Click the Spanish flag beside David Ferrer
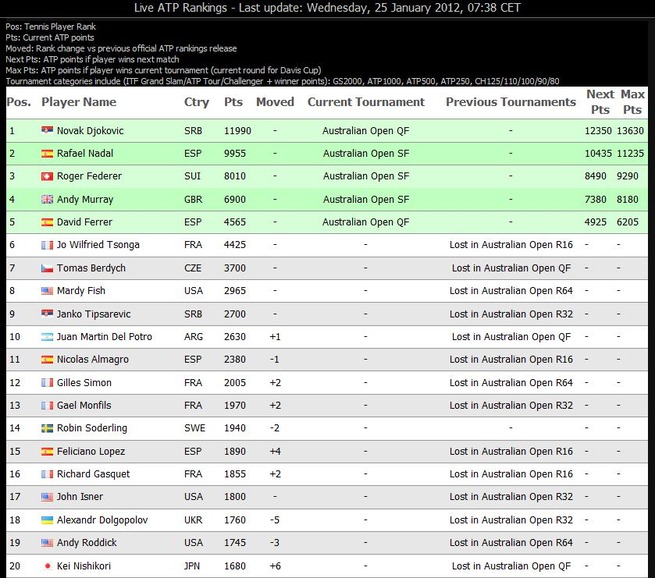Image resolution: width=655 pixels, height=578 pixels. [47, 222]
